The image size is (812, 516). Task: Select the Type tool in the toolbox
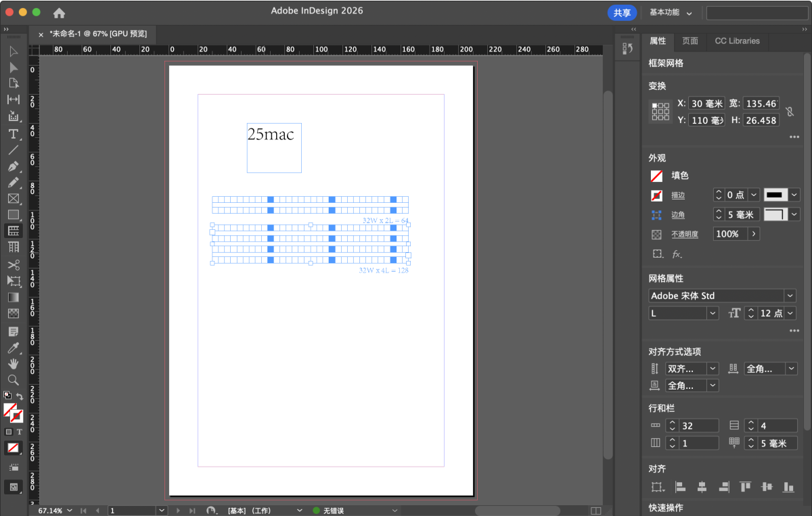tap(13, 133)
